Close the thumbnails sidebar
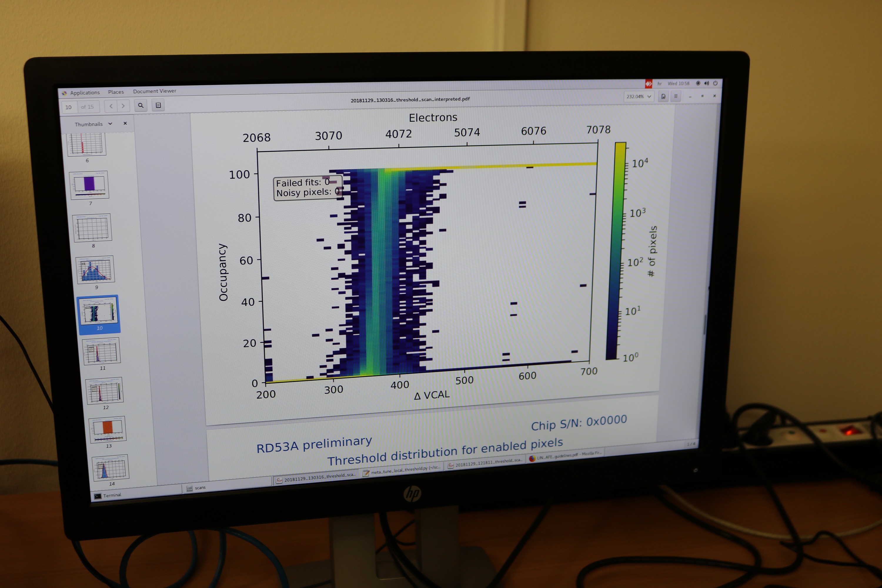882x588 pixels. 125,123
